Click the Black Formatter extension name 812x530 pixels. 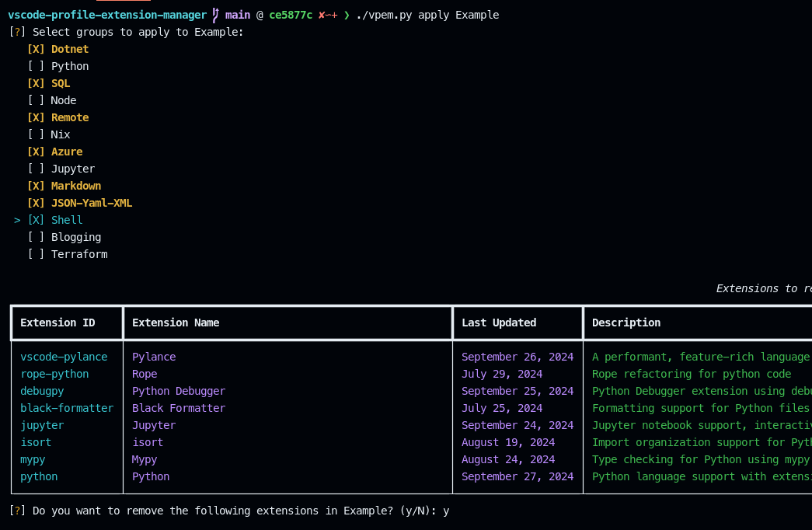click(179, 408)
